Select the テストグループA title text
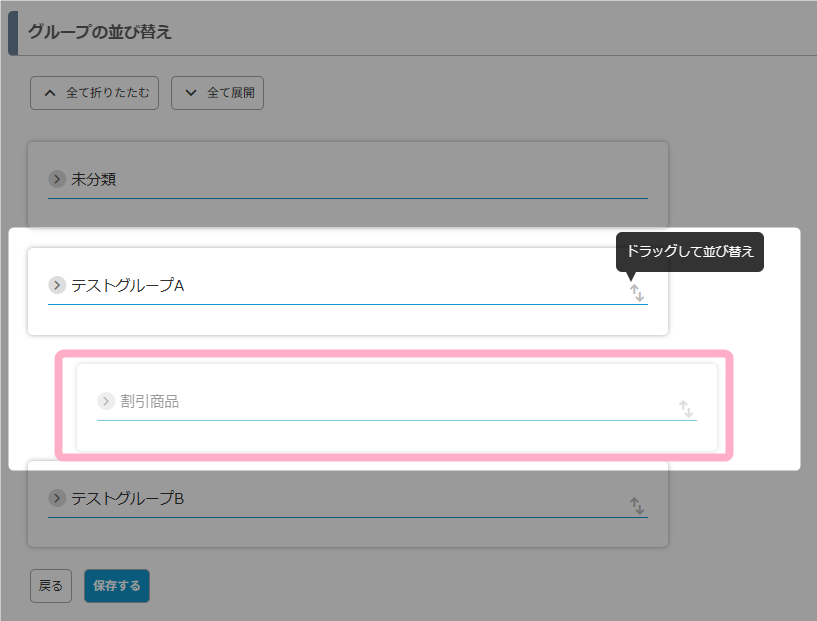This screenshot has height=621, width=817. tap(128, 285)
